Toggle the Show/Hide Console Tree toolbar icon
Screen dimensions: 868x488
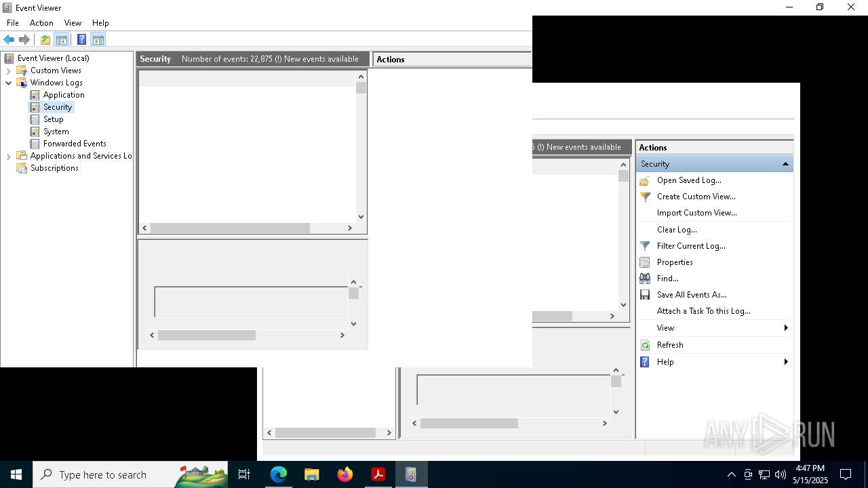click(x=62, y=39)
